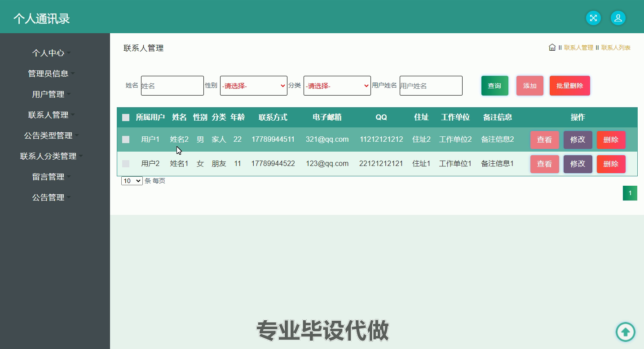The width and height of the screenshot is (644, 349).
Task: Select the email cell 321@qq.com
Action: pyautogui.click(x=327, y=140)
